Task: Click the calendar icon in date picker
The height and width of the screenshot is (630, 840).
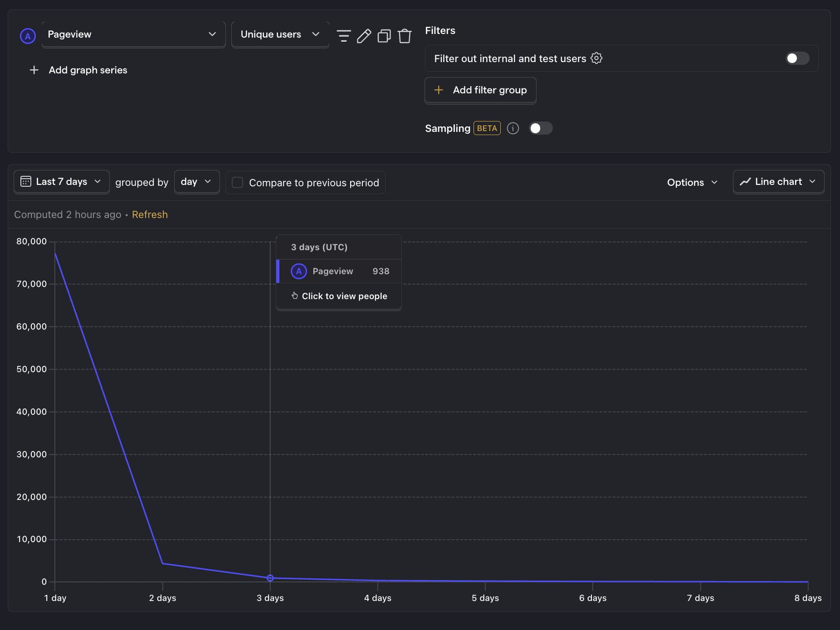Action: (26, 182)
